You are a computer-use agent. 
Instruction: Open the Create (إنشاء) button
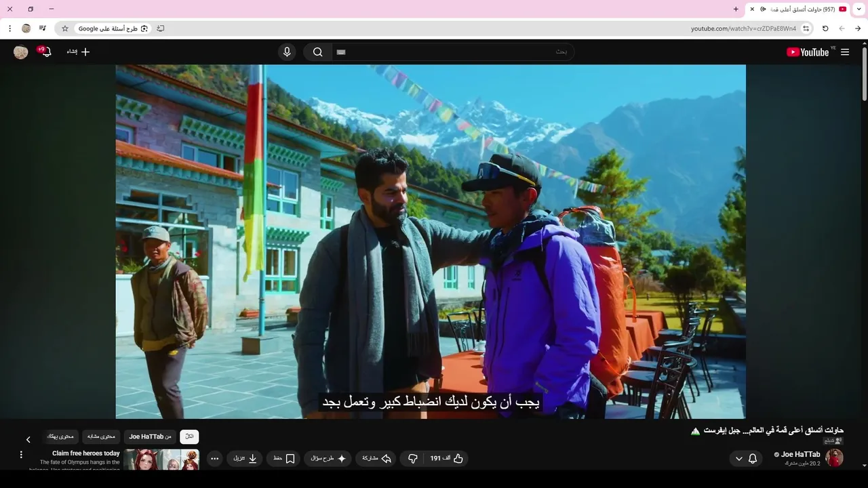click(x=78, y=52)
